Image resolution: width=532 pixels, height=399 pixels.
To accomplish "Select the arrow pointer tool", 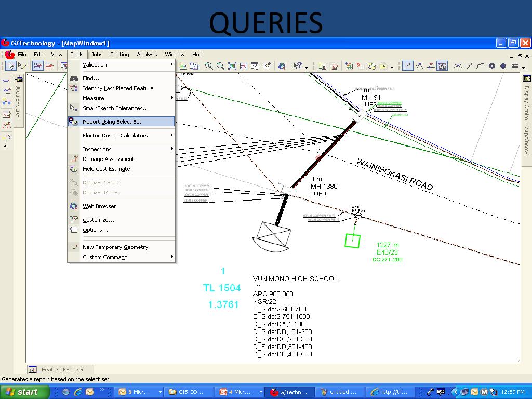I will pos(10,66).
